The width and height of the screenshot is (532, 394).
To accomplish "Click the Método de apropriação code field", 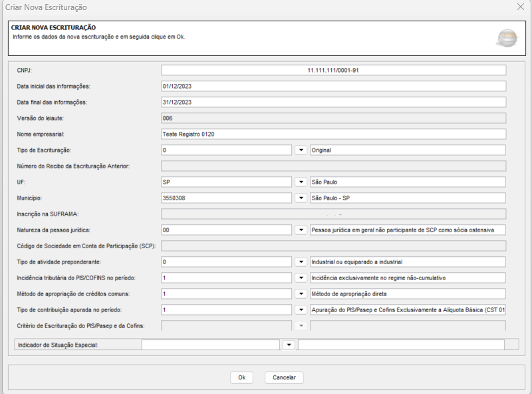I will (226, 294).
